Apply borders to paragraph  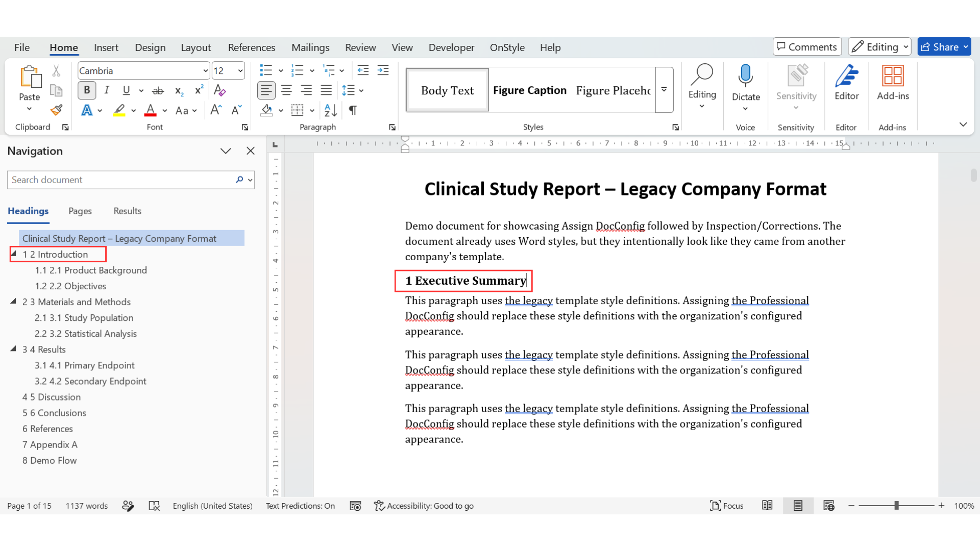tap(297, 110)
